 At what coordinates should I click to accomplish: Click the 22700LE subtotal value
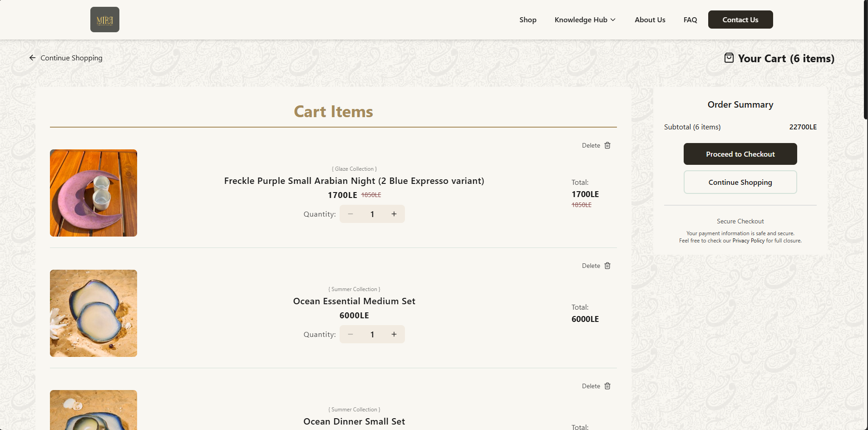tap(803, 127)
